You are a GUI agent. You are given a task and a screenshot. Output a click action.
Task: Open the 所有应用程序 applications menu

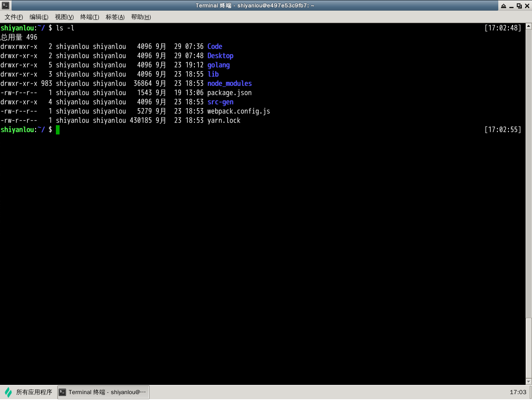[29, 392]
